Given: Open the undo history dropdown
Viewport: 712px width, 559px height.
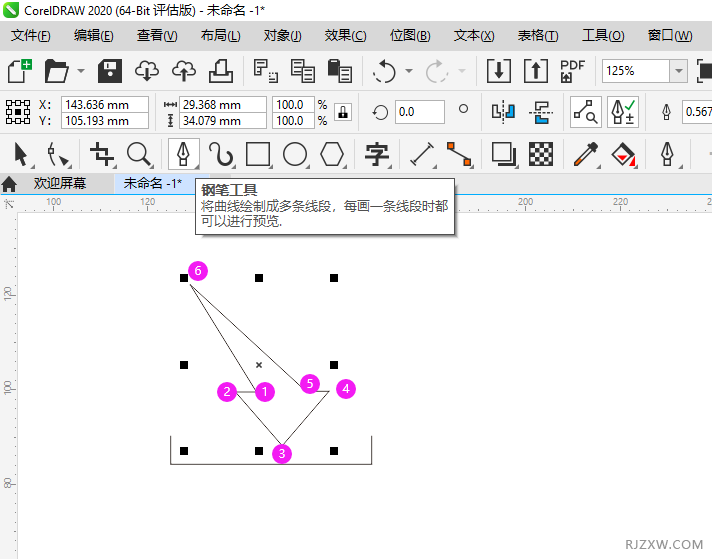Looking at the screenshot, I should [409, 71].
